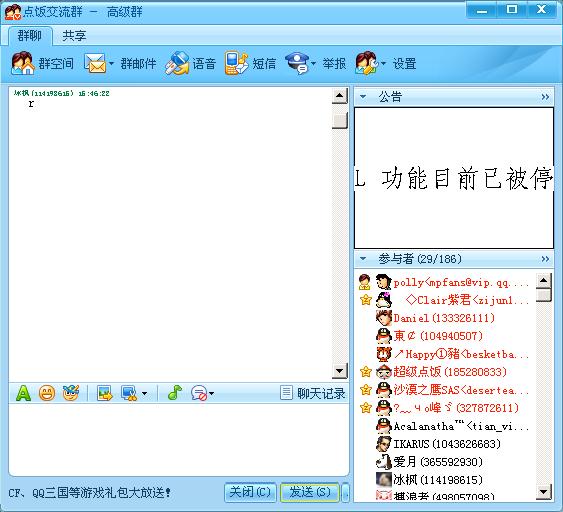Expand the 举报 dropdown arrow
The height and width of the screenshot is (512, 563).
click(x=313, y=64)
